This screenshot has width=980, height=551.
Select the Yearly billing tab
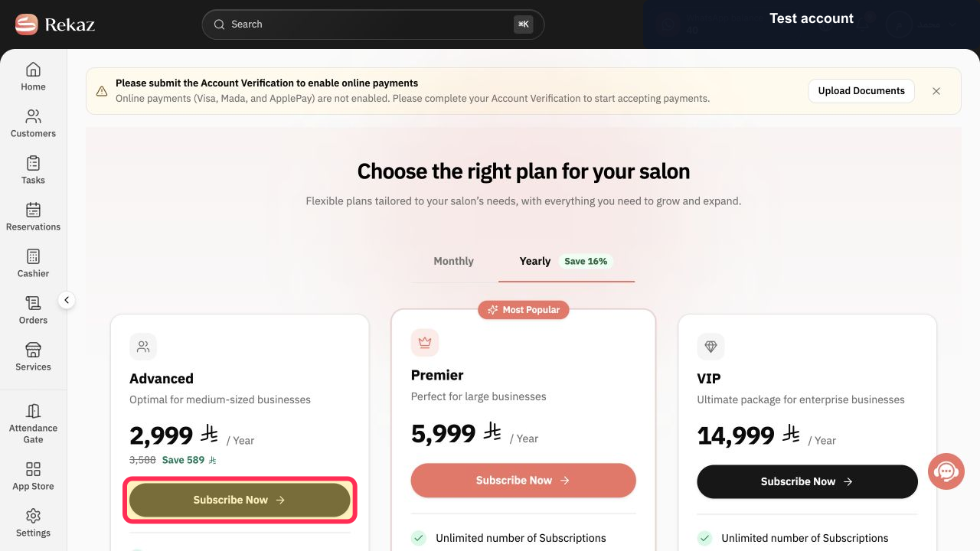[x=567, y=261]
